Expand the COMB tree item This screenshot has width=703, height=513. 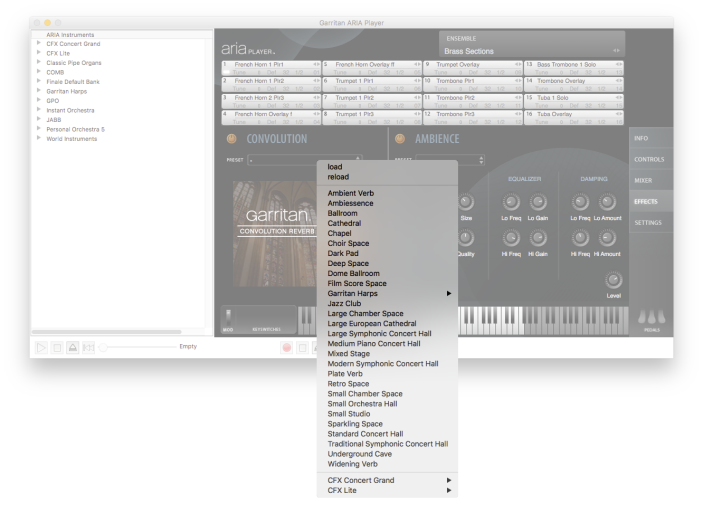tap(39, 71)
